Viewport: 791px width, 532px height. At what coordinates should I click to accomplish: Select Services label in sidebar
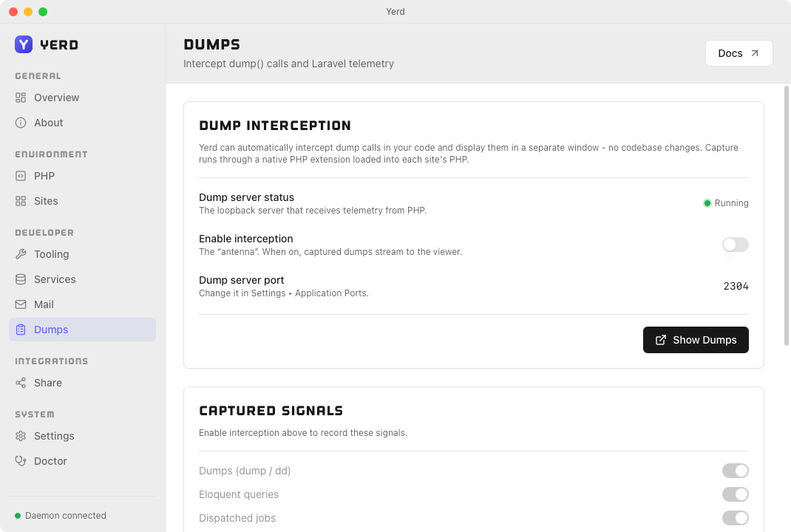[x=55, y=279]
